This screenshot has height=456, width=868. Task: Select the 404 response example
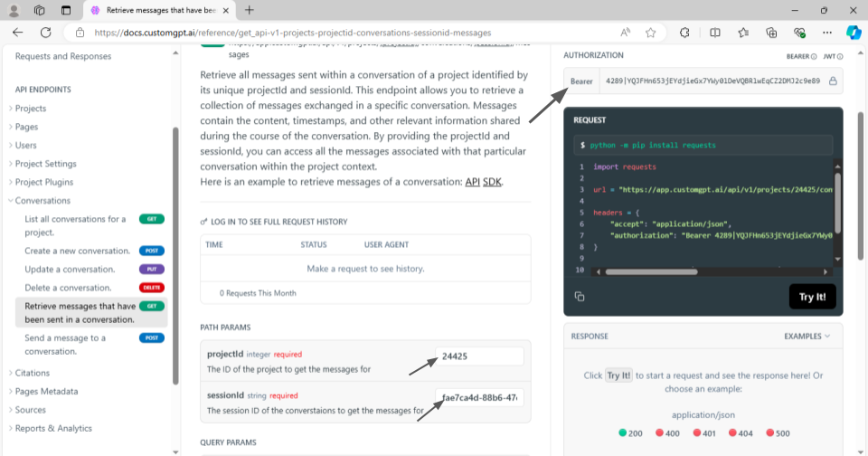point(741,433)
